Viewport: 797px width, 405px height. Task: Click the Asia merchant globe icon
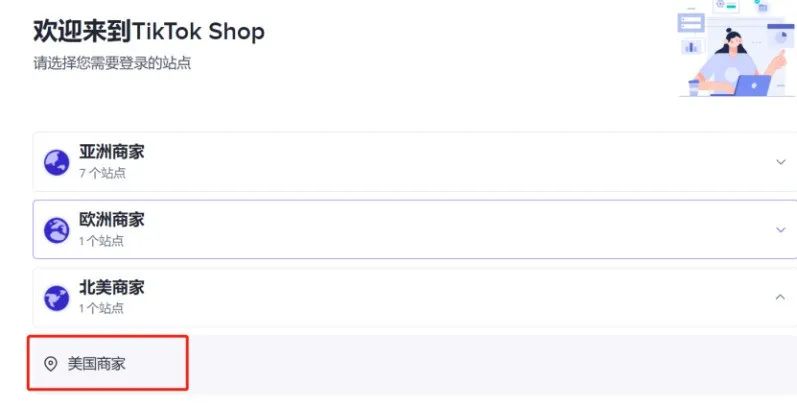[56, 162]
